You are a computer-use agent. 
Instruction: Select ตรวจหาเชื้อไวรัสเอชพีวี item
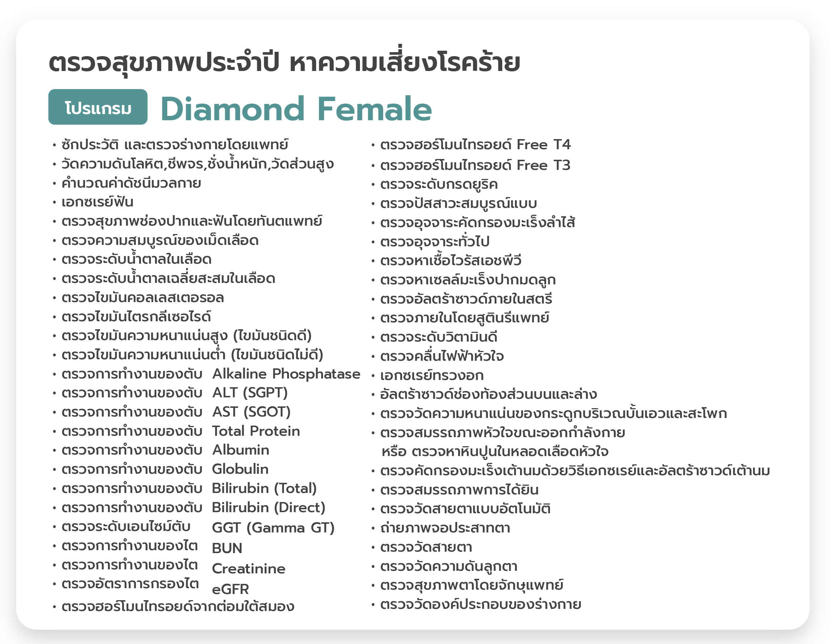click(x=451, y=260)
